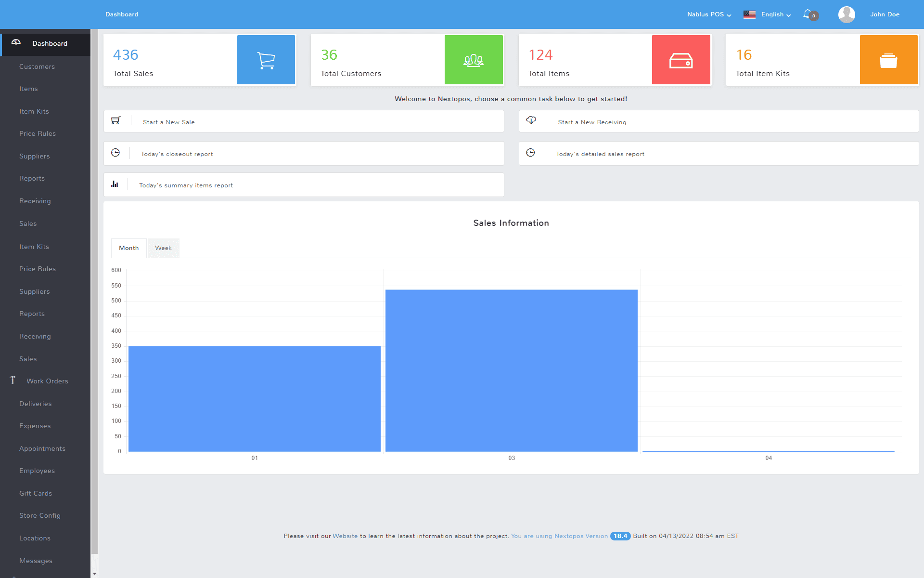This screenshot has width=924, height=578.
Task: Click the John Doe avatar picture
Action: pyautogui.click(x=847, y=14)
